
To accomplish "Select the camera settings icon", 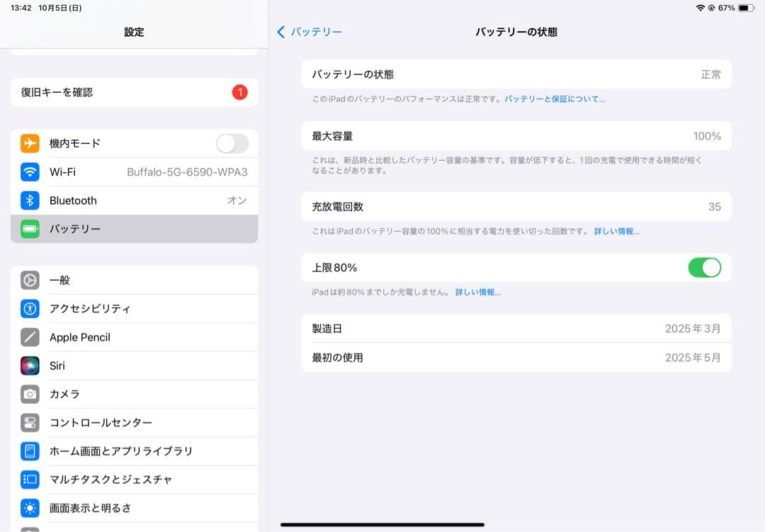I will [30, 394].
